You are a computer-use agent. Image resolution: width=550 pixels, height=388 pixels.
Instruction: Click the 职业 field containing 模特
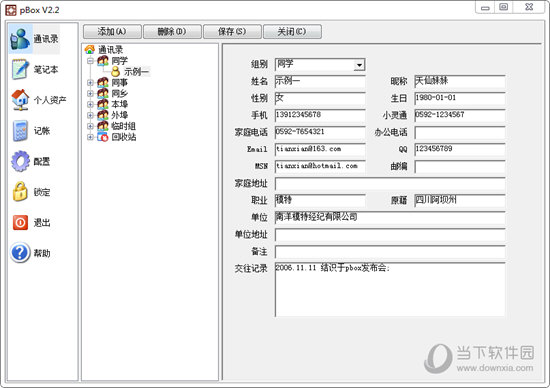tap(320, 201)
